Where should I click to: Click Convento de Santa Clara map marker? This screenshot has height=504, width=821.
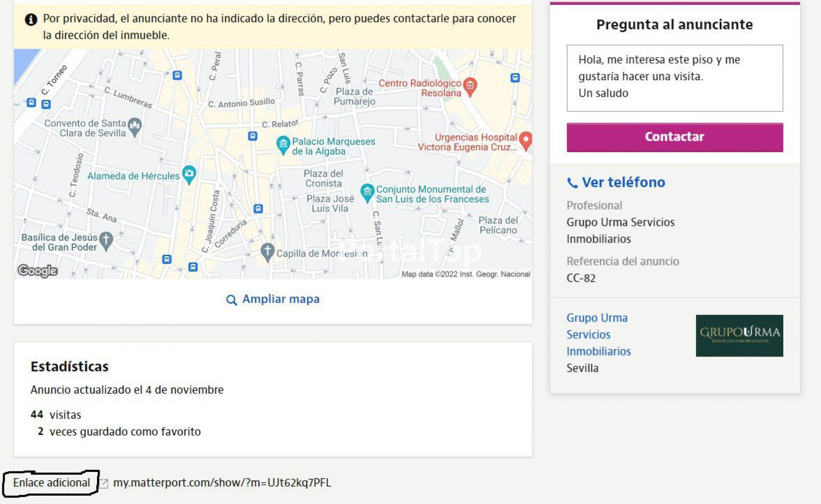(135, 126)
